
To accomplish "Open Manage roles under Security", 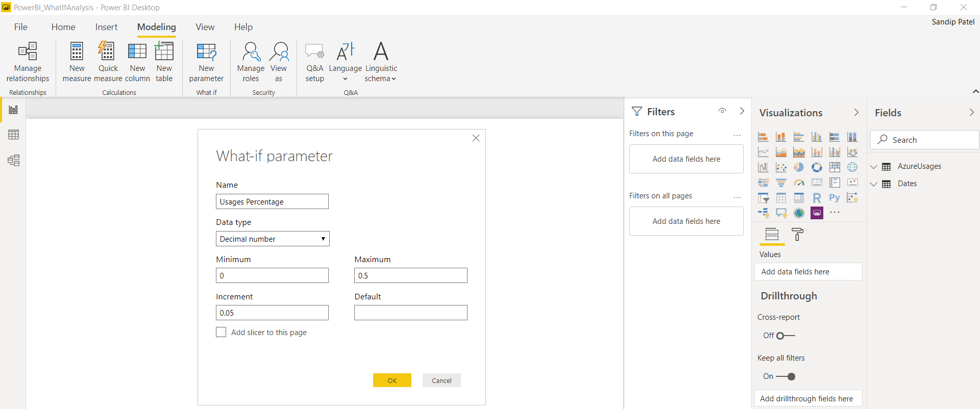I will (251, 62).
